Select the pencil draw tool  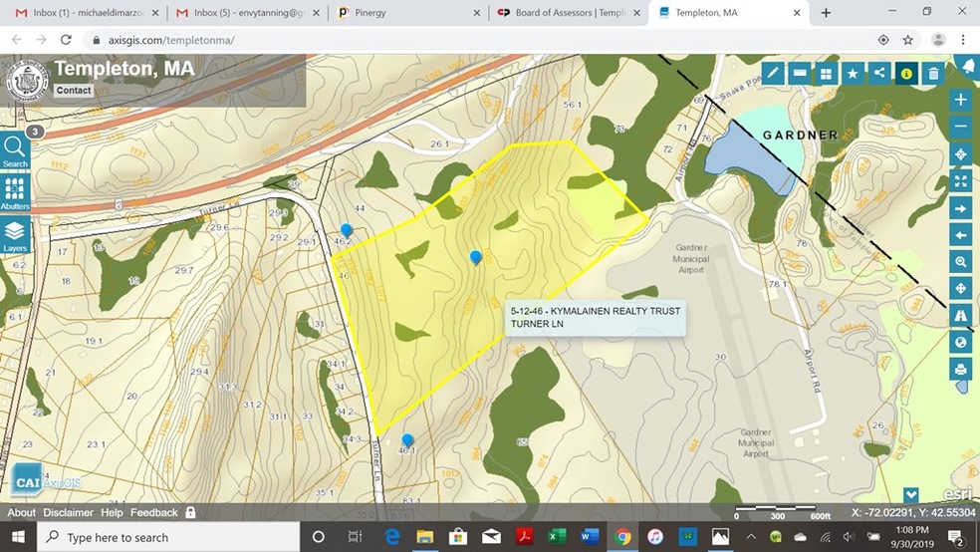point(773,73)
